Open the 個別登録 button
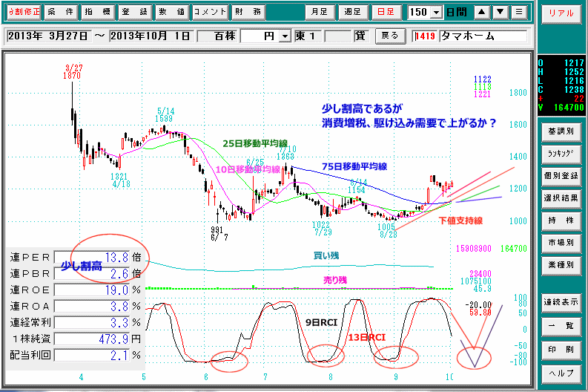 tap(561, 176)
